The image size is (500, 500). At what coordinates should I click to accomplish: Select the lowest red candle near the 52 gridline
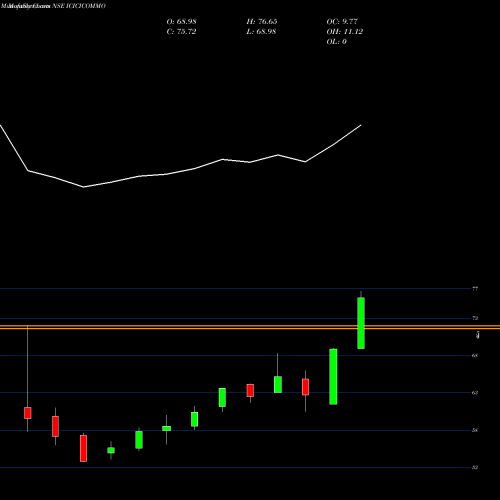coord(83,448)
